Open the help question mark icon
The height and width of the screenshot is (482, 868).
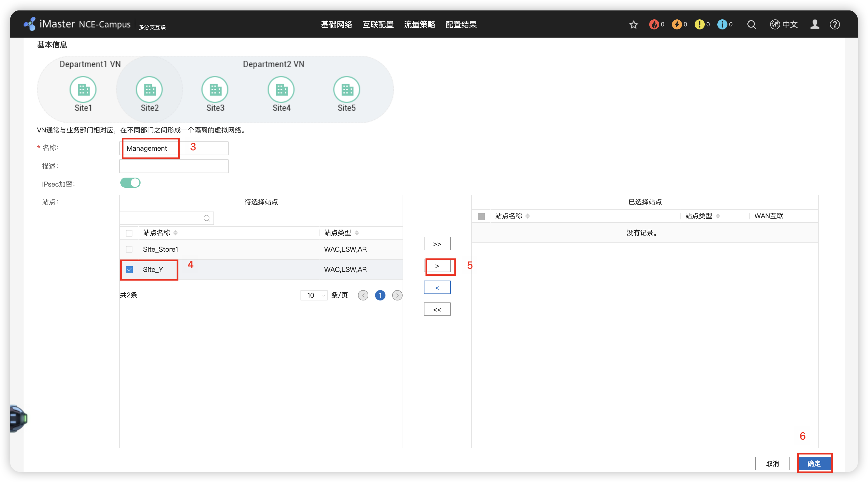tap(835, 25)
